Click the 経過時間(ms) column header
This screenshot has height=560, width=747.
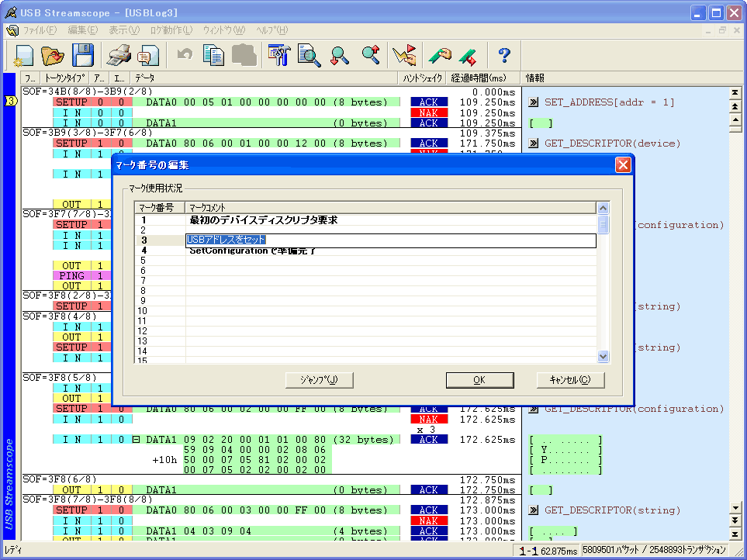click(483, 78)
